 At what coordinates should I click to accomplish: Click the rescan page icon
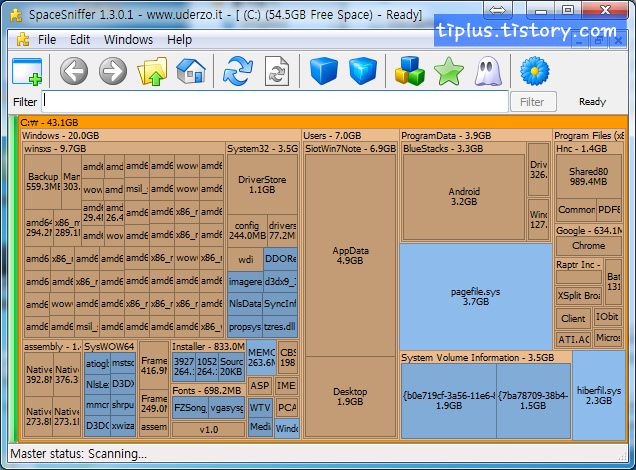pyautogui.click(x=277, y=71)
